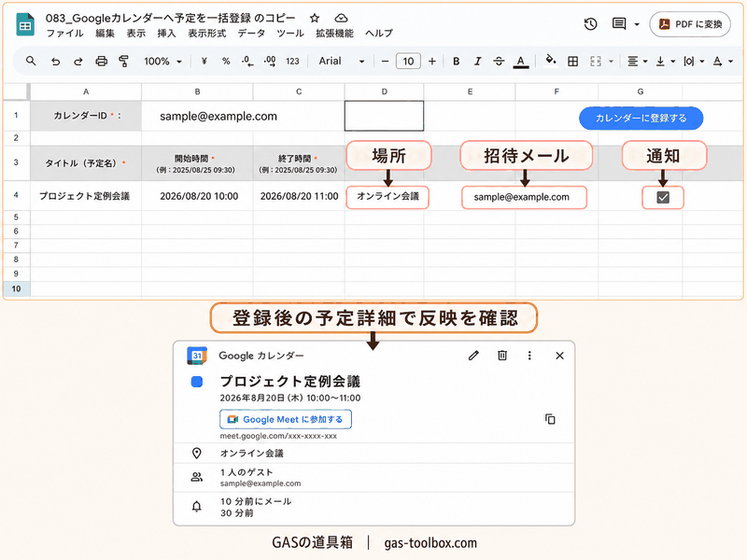Apply percent format
The height and width of the screenshot is (560, 747).
tap(226, 61)
